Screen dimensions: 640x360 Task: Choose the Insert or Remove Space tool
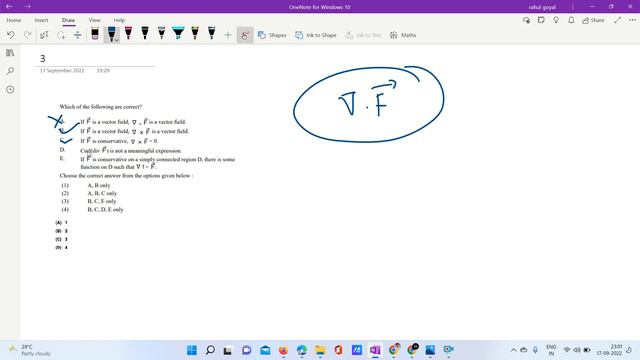pos(78,35)
